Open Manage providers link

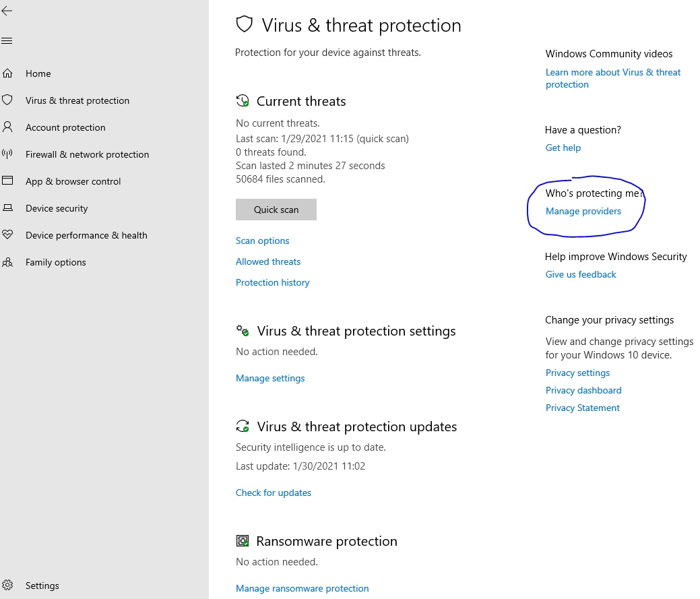[x=583, y=211]
